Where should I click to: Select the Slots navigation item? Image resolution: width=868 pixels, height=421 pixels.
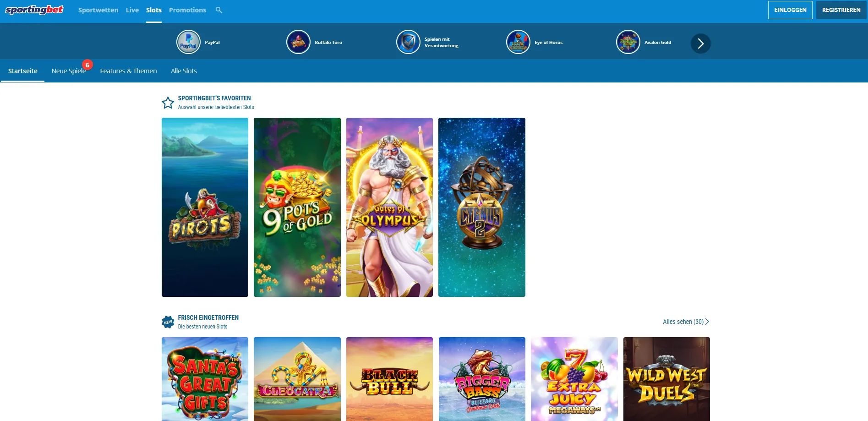[x=154, y=10]
